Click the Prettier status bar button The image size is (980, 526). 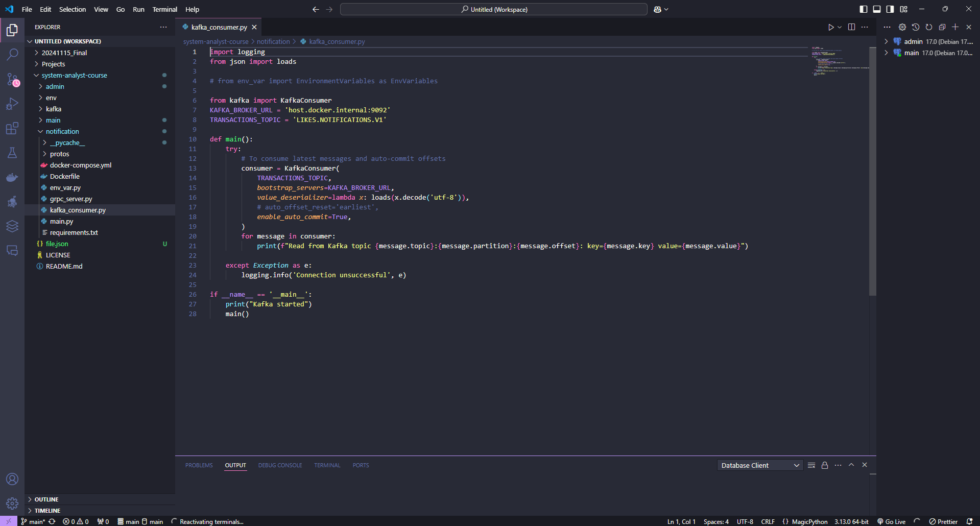943,521
